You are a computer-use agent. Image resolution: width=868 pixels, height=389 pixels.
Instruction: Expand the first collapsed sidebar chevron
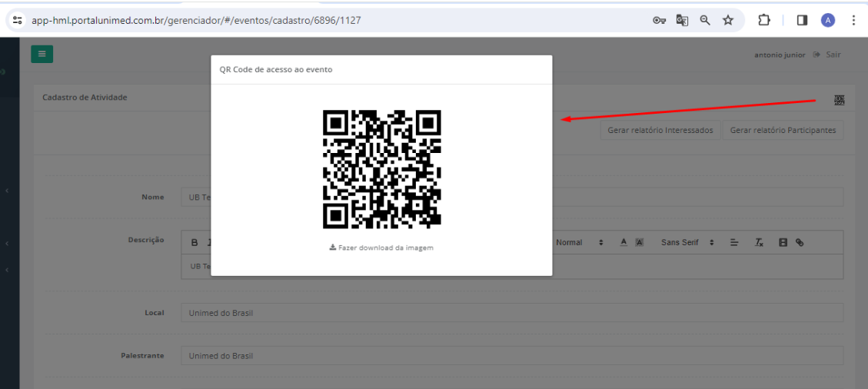tap(7, 191)
